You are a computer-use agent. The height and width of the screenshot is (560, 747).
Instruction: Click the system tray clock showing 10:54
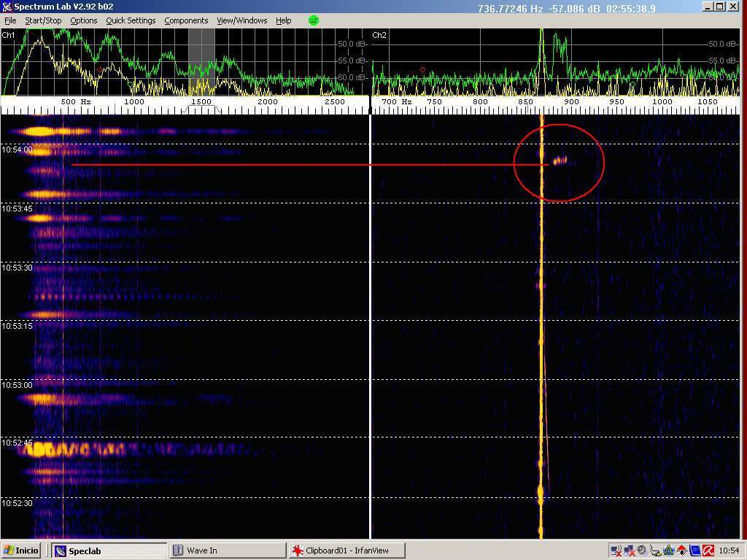coord(728,551)
